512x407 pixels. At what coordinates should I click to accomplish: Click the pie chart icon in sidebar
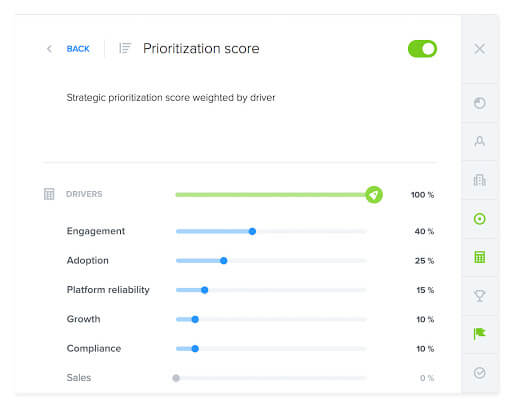tap(480, 103)
